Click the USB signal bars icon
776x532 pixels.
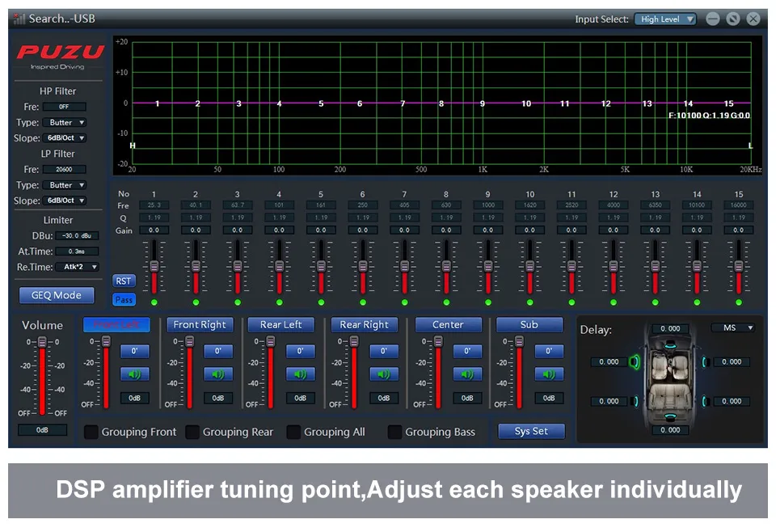(x=19, y=19)
